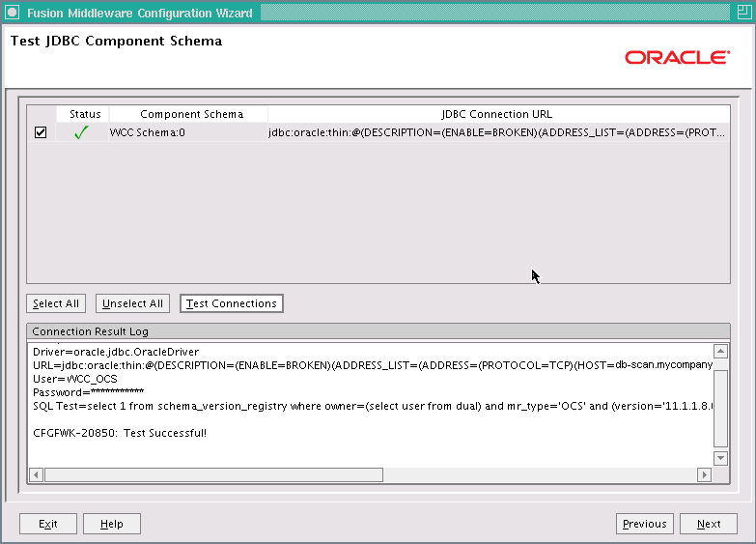Viewport: 756px width, 544px height.
Task: Go back with the Previous button
Action: click(645, 524)
